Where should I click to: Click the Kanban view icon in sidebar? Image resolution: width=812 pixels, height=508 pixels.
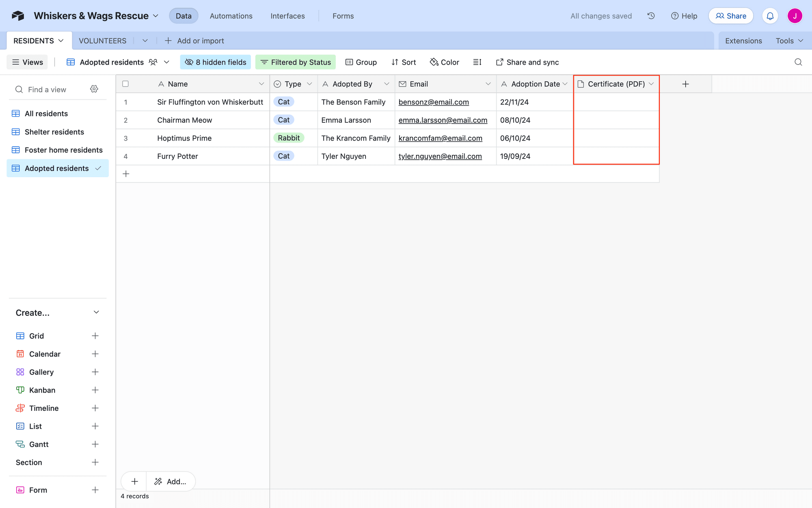[x=20, y=390]
